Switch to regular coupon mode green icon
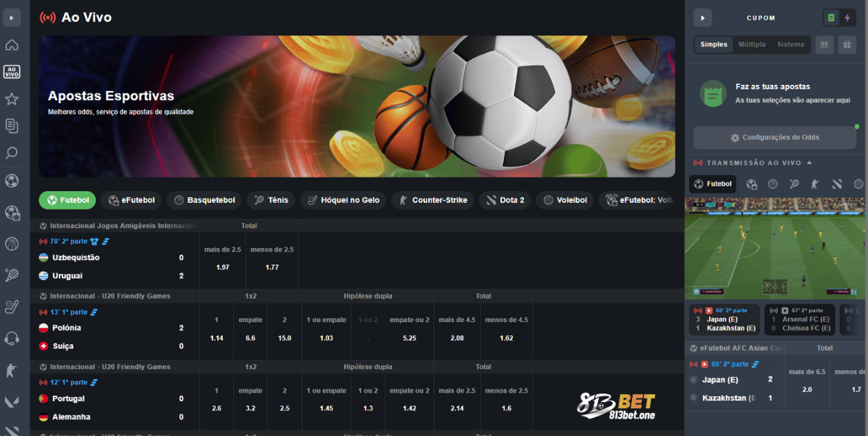Screen dimensions: 868x436 coord(830,18)
